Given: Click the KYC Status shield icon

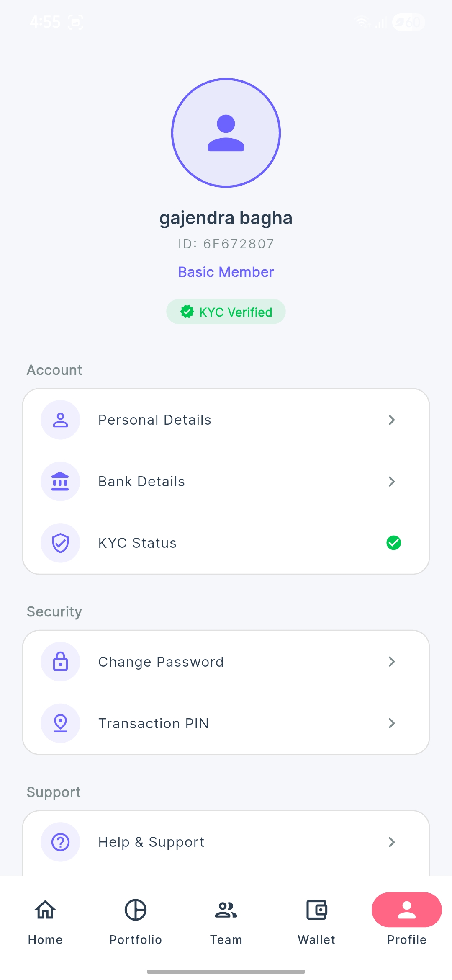Looking at the screenshot, I should tap(60, 543).
